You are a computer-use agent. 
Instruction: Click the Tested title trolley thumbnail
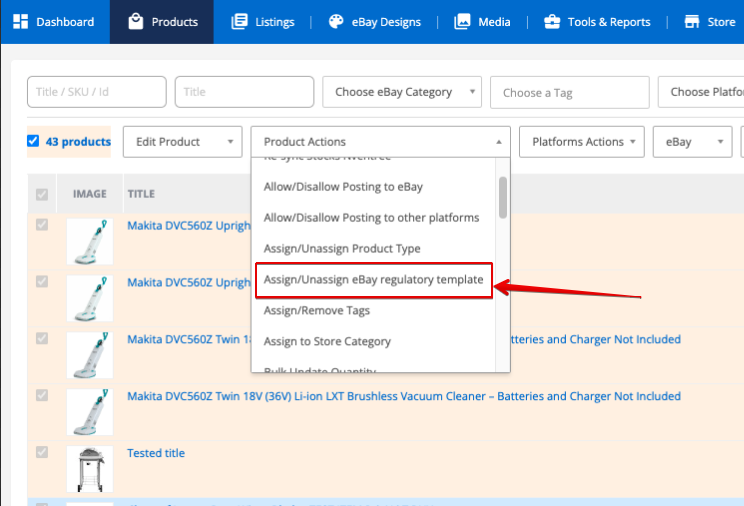pos(90,469)
